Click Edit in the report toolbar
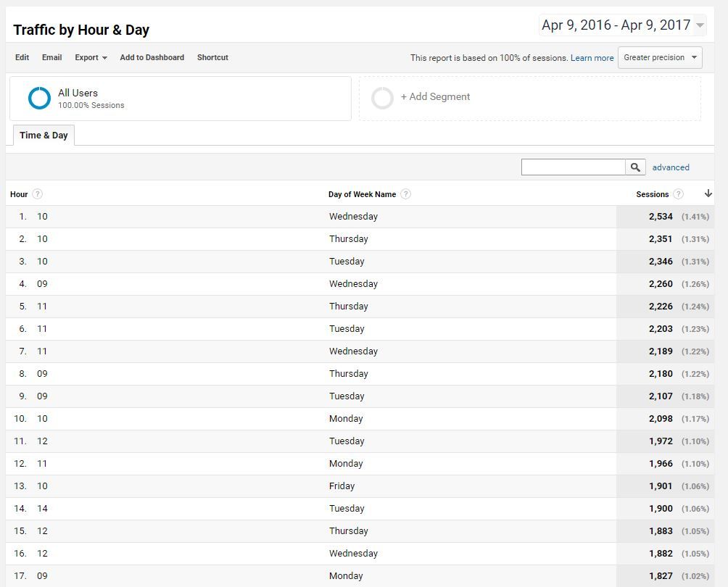This screenshot has height=587, width=728. pos(22,57)
